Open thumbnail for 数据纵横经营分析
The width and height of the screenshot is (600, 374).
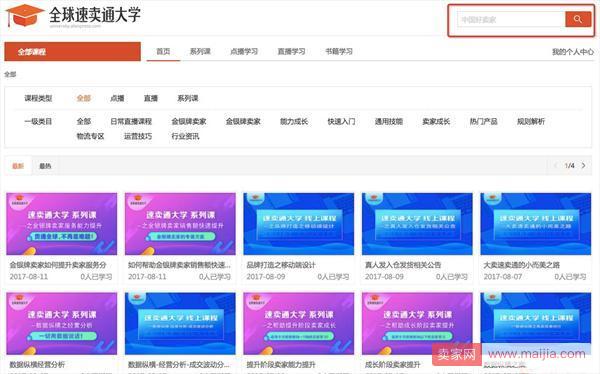pos(62,324)
